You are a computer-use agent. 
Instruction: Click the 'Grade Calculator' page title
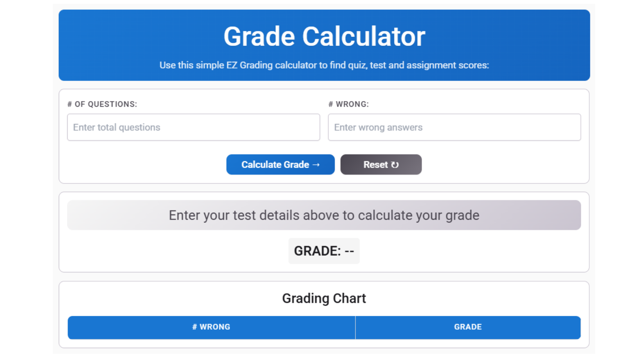tap(324, 37)
